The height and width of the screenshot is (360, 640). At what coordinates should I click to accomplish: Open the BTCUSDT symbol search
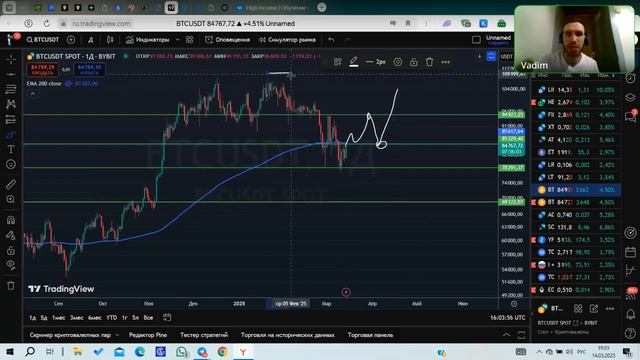pyautogui.click(x=43, y=40)
